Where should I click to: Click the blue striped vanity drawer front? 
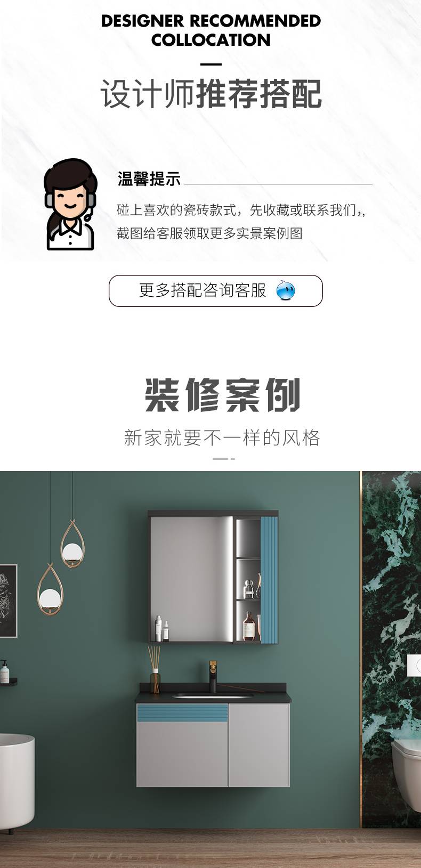tap(182, 712)
